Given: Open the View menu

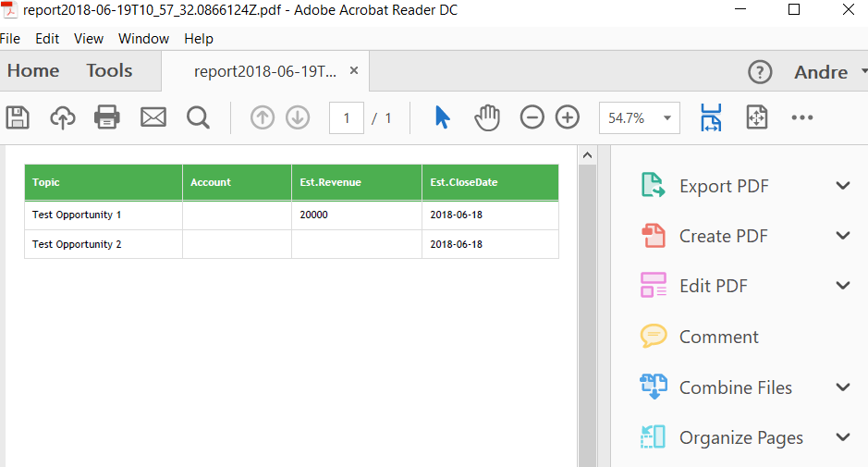Looking at the screenshot, I should click(89, 39).
